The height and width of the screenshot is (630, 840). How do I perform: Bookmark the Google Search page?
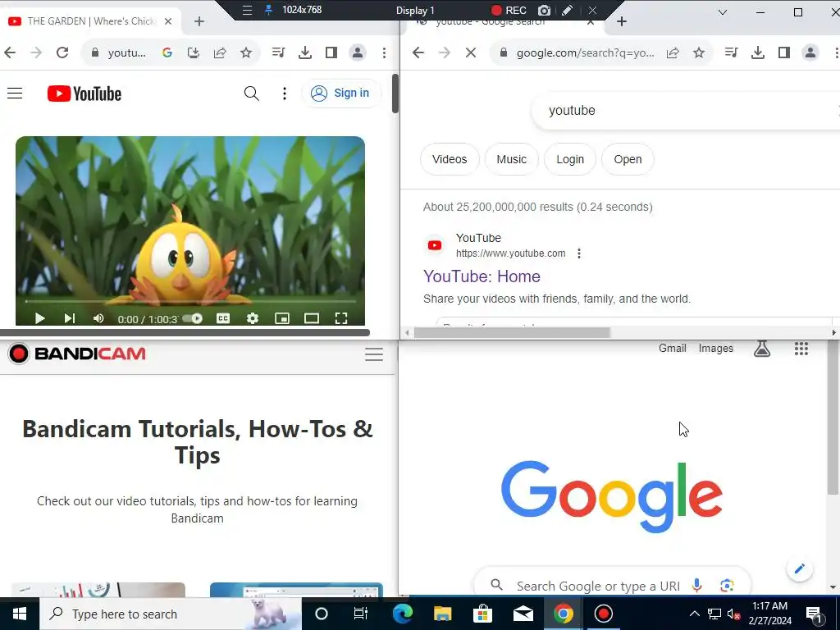699,52
